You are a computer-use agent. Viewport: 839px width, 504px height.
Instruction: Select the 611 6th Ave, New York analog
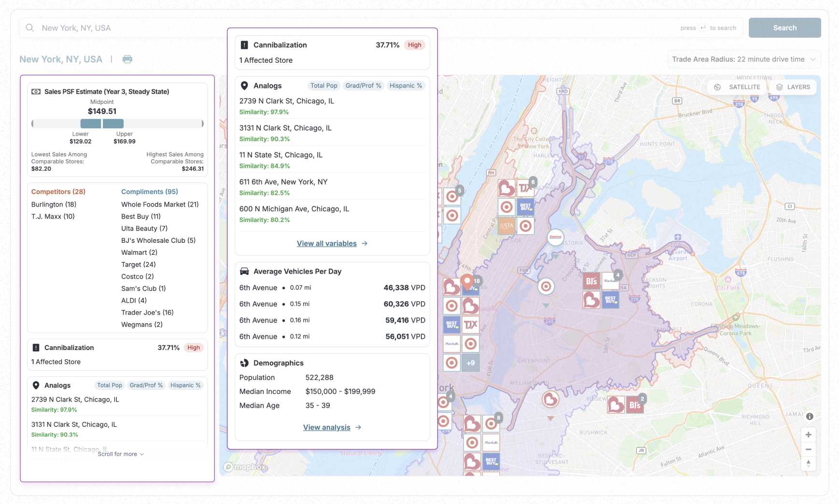[x=332, y=187]
